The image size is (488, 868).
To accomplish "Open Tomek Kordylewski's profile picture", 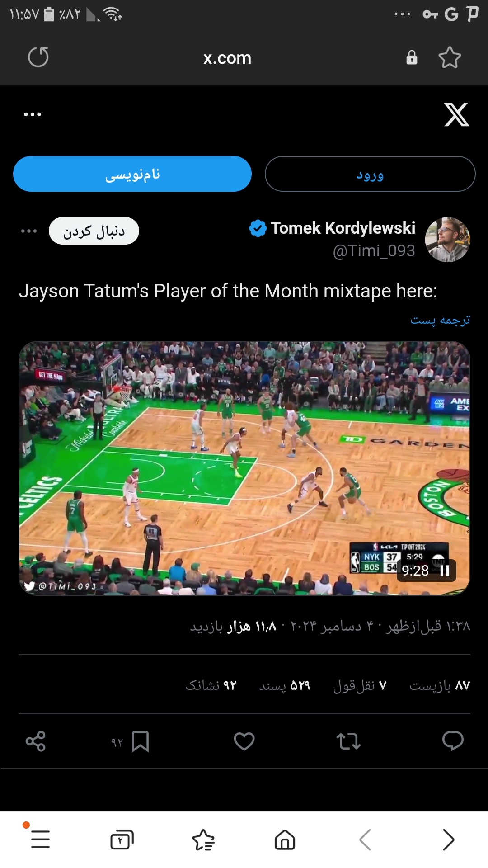I will pos(447,240).
